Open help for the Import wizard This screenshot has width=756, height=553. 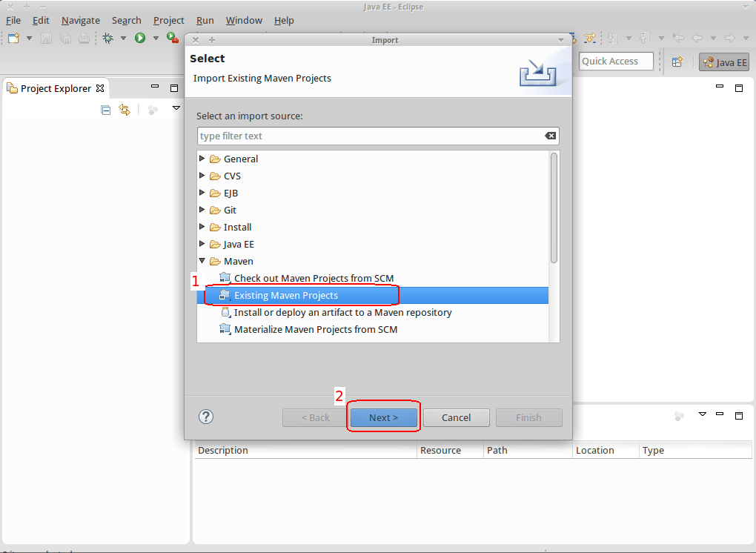[x=205, y=416]
